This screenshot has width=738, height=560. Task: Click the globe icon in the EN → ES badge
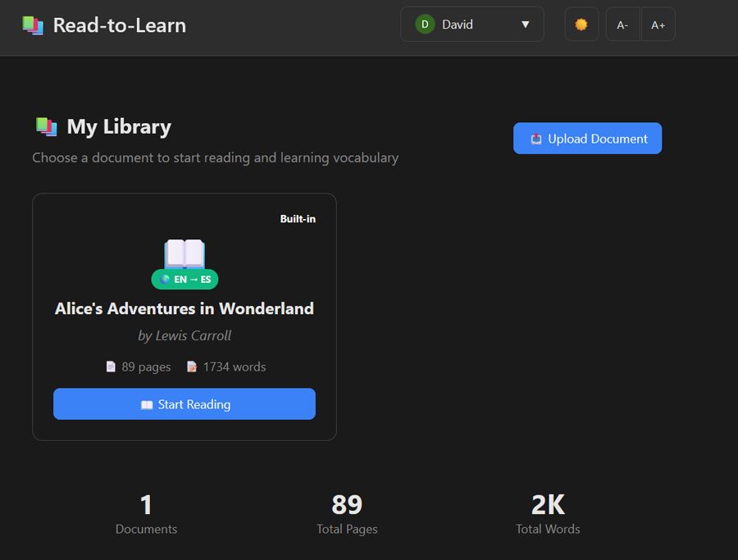click(x=166, y=279)
